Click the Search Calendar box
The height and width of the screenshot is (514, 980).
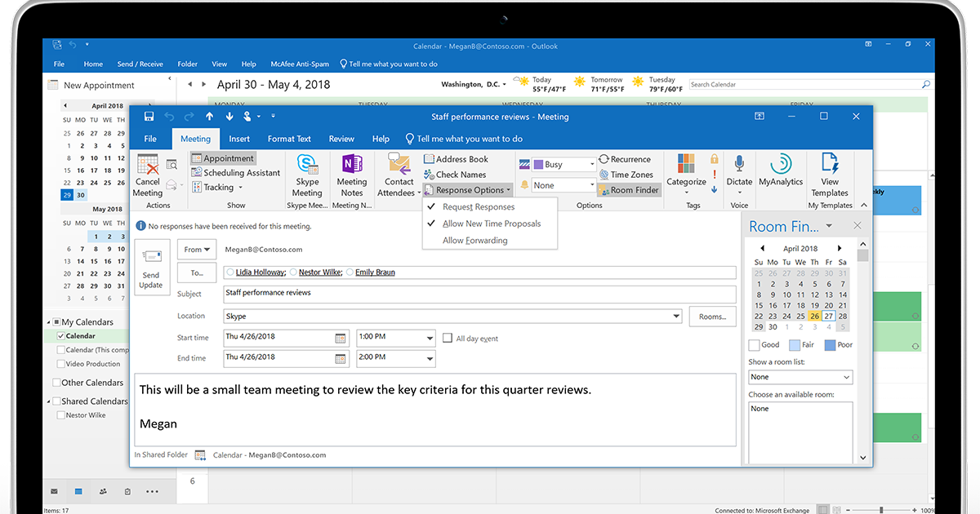pos(810,84)
